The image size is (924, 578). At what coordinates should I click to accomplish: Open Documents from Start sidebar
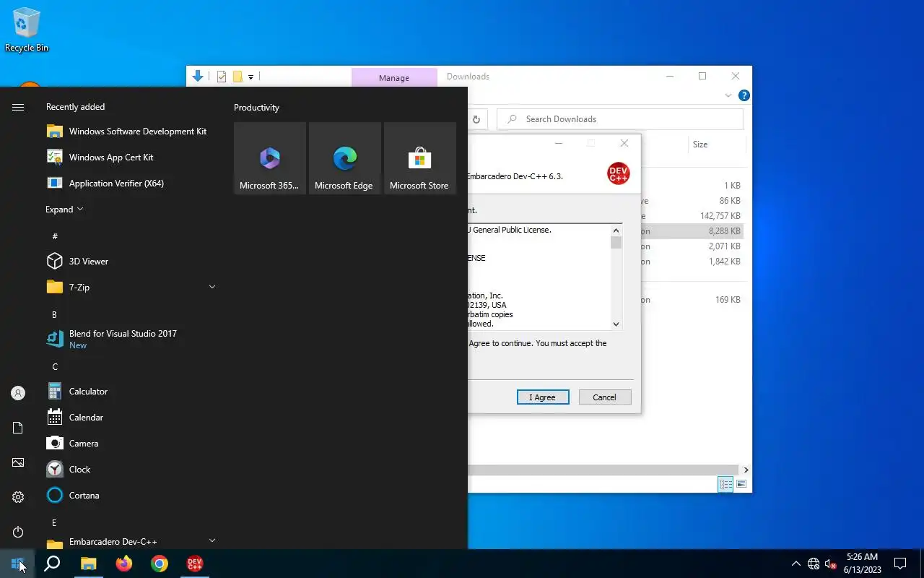(18, 428)
